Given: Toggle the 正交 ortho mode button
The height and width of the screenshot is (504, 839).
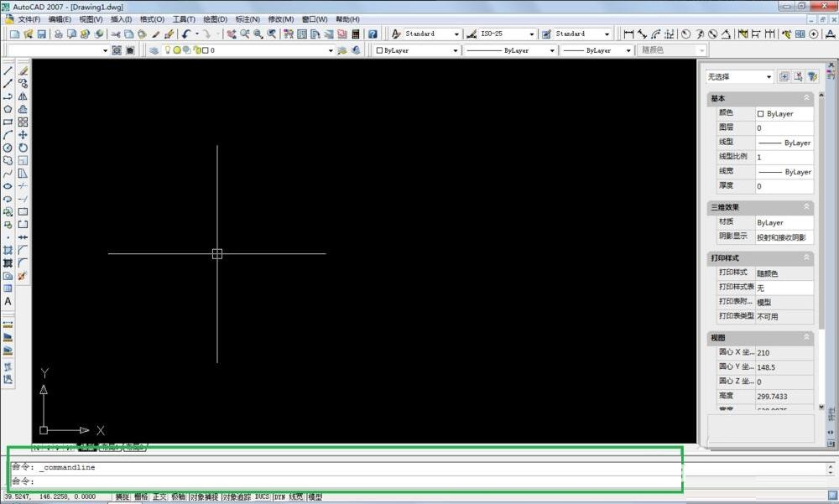Looking at the screenshot, I should [159, 497].
